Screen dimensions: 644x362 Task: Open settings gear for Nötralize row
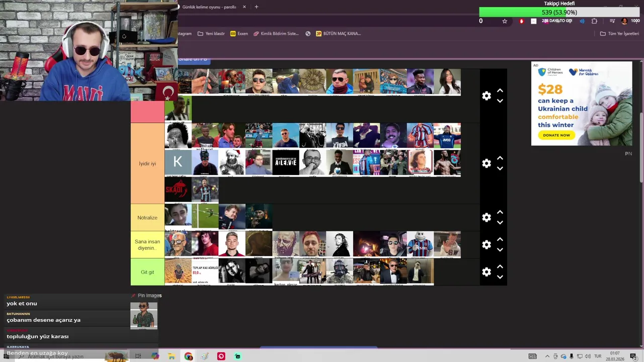(487, 218)
